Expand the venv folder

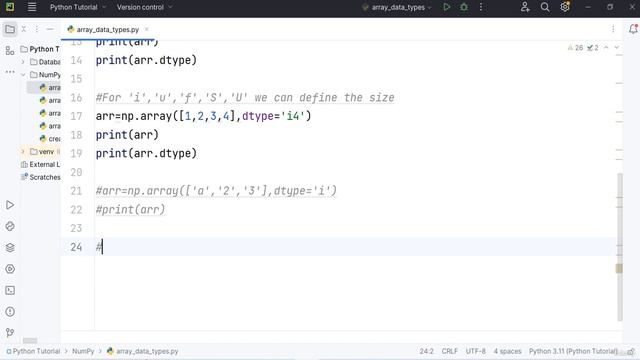[x=23, y=151]
